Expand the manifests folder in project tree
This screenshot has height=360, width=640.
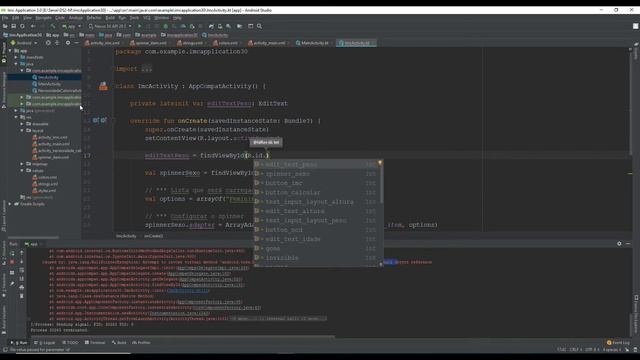tap(16, 58)
